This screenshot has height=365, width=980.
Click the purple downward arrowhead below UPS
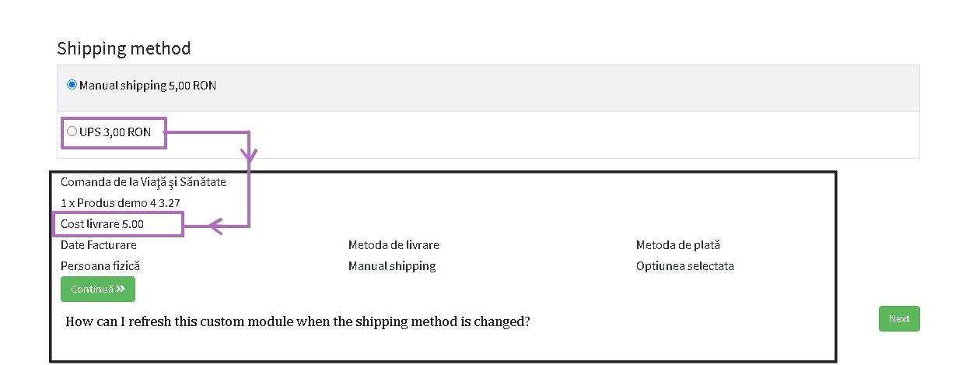pos(250,157)
